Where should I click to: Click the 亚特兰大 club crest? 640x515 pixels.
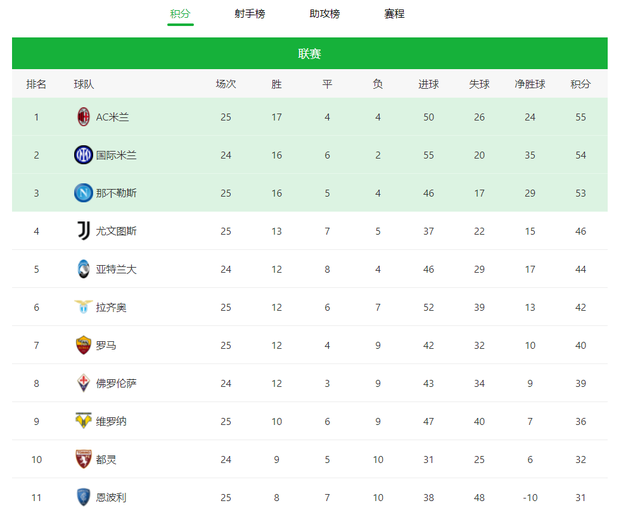point(84,269)
